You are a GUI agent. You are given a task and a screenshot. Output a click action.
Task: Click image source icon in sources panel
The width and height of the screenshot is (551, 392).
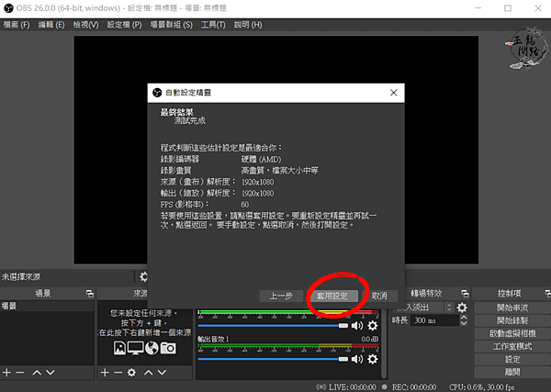tap(119, 348)
